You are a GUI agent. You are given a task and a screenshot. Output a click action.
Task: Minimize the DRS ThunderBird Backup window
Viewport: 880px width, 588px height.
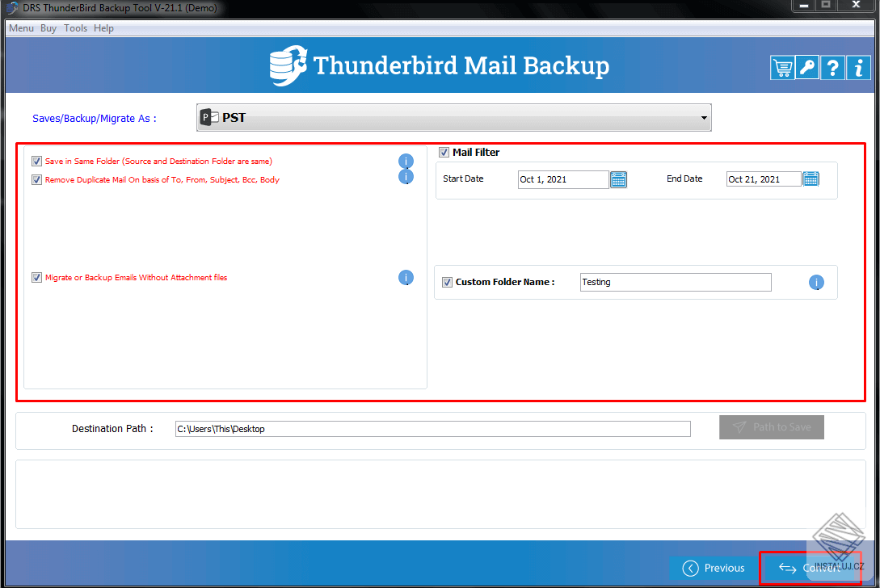(x=804, y=5)
